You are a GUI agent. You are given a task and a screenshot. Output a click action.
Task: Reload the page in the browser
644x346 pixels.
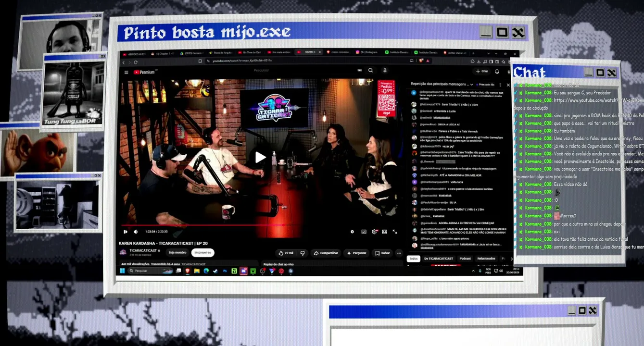coord(136,62)
